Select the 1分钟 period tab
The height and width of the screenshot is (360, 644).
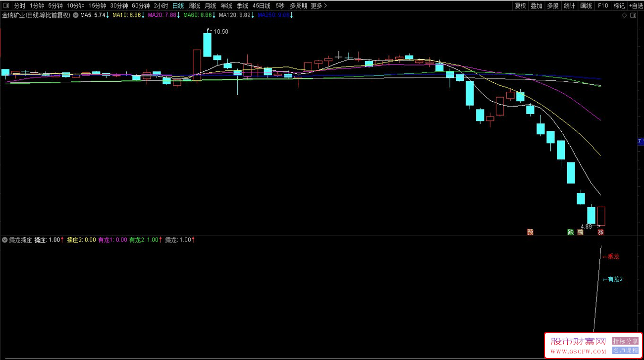coord(37,6)
